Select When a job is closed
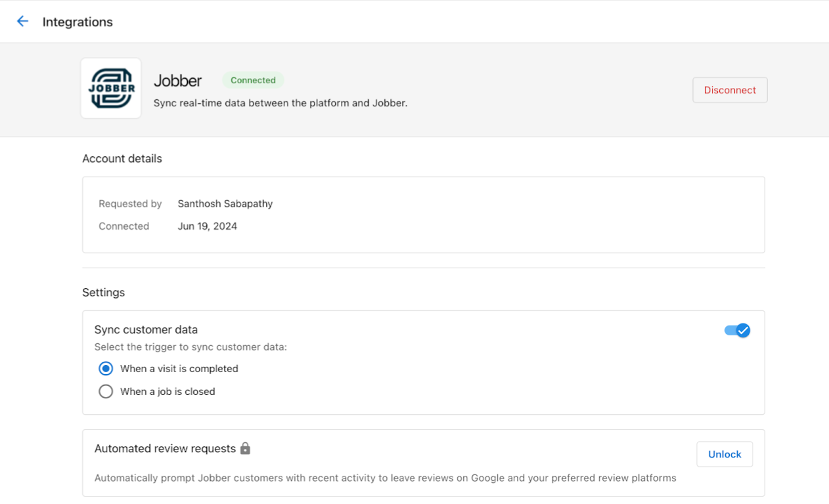The width and height of the screenshot is (829, 504). point(106,391)
